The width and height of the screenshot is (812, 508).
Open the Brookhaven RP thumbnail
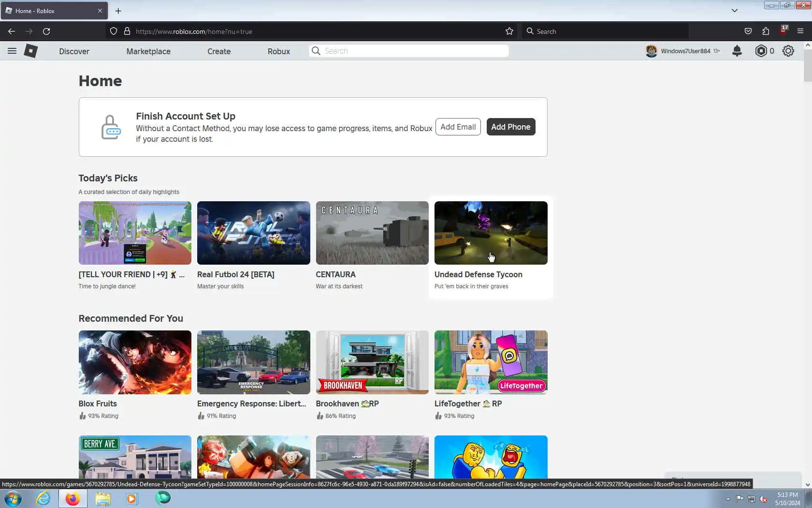(x=372, y=362)
